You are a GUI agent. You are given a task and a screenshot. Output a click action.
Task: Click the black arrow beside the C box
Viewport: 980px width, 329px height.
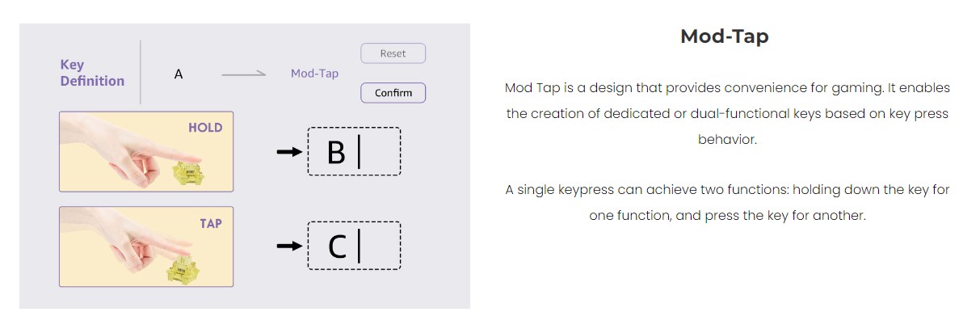coord(288,245)
